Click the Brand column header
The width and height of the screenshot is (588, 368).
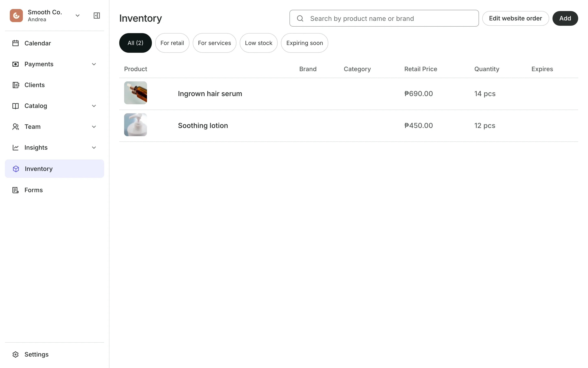pos(308,69)
